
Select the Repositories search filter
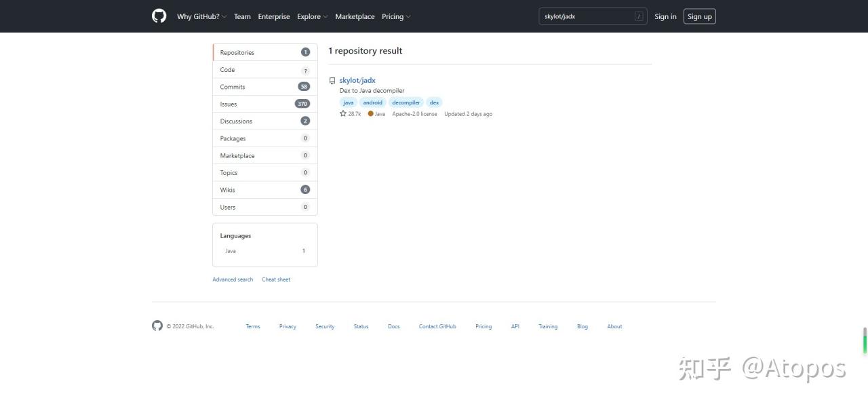coord(265,52)
